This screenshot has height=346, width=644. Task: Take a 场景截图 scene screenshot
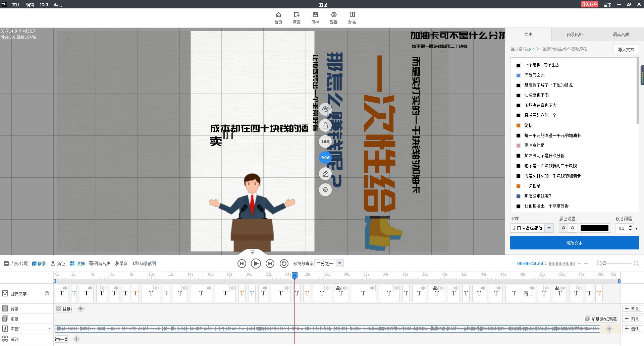point(145,264)
